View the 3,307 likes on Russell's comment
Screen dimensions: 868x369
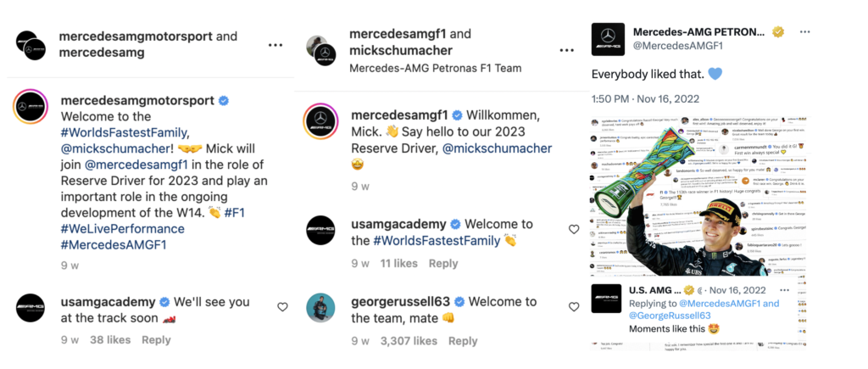coord(407,340)
